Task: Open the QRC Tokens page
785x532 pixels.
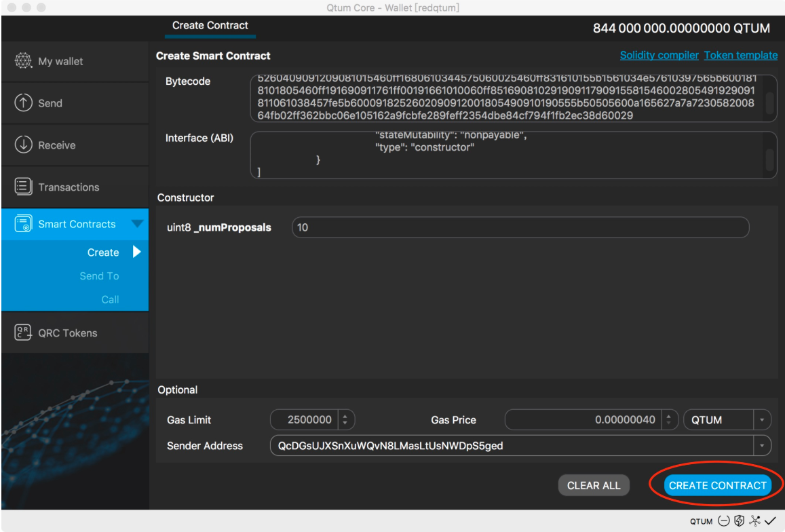Action: (75, 332)
